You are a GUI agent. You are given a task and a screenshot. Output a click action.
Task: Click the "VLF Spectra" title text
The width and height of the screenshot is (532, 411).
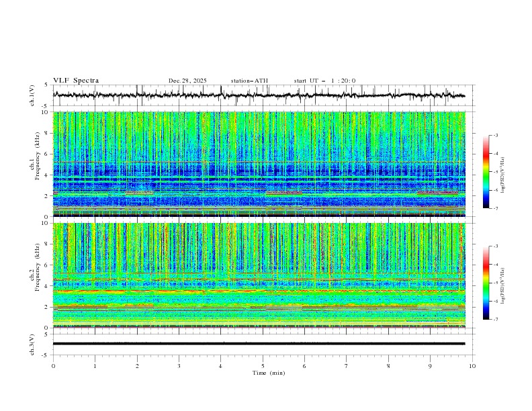tap(76, 81)
